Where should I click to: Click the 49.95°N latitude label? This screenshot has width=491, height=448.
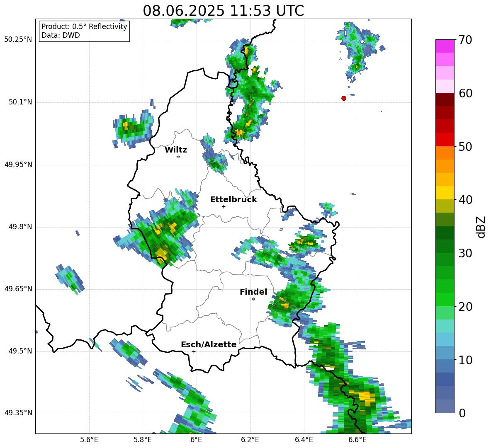(18, 165)
